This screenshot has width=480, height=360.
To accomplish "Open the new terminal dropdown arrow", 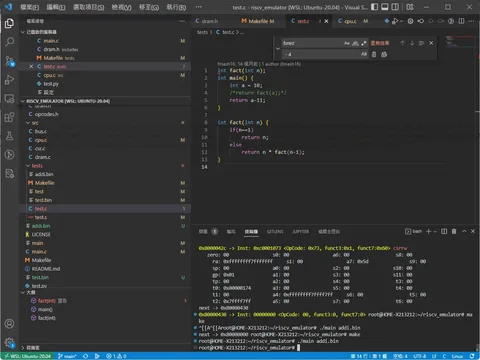I will pyautogui.click(x=435, y=231).
